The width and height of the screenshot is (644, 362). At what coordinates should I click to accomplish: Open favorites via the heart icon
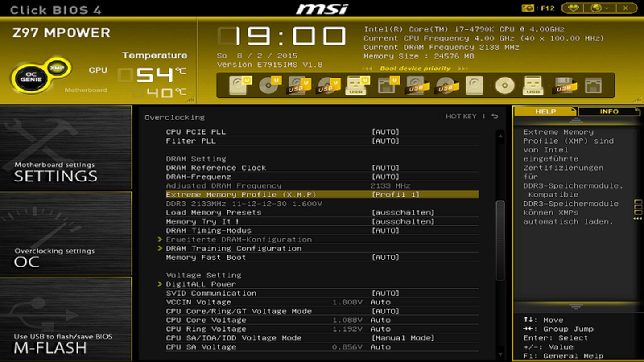pos(573,8)
